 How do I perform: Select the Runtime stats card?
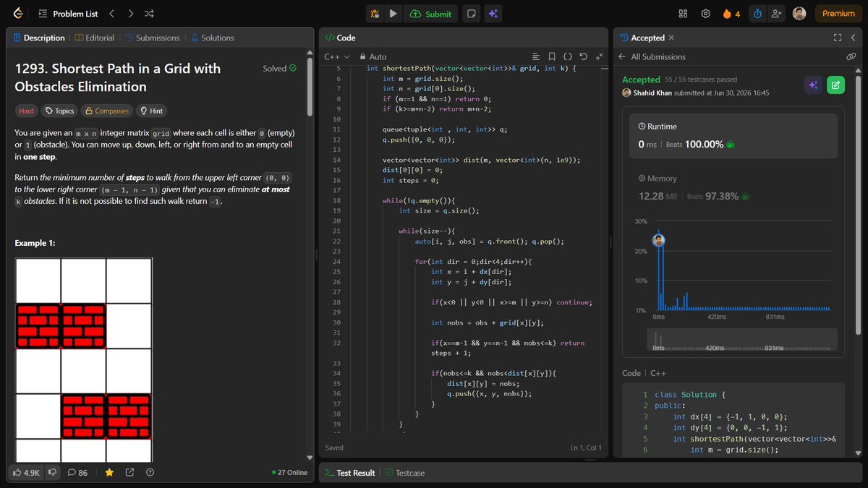(733, 135)
